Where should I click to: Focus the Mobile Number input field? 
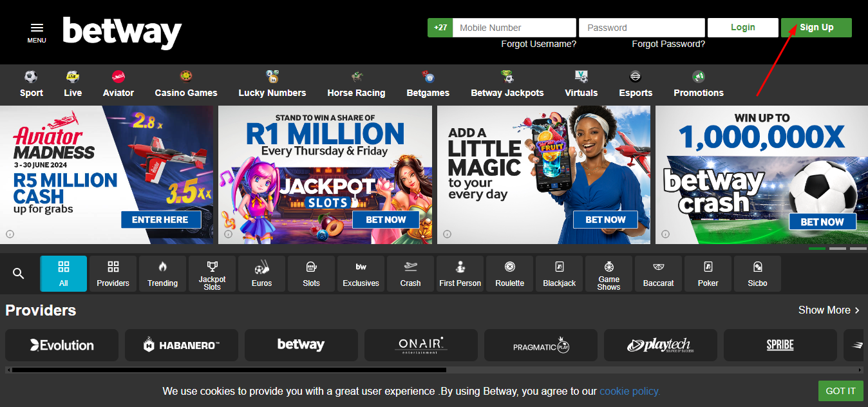[x=514, y=28]
